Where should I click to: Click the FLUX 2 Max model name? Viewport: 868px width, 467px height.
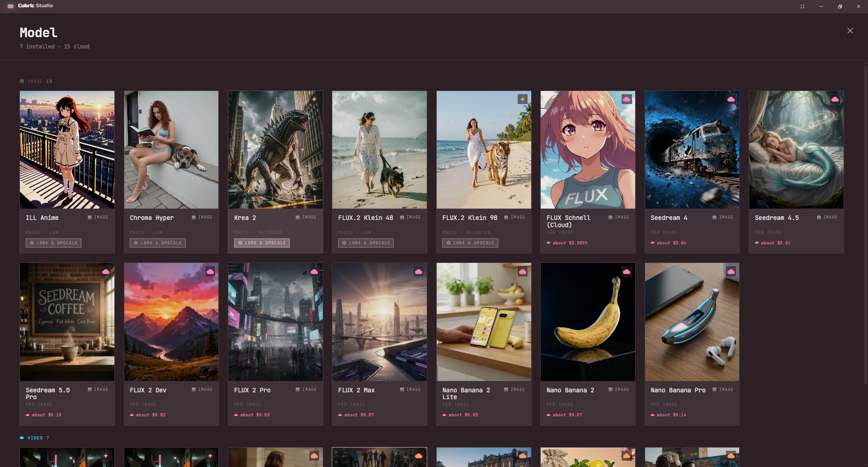357,390
